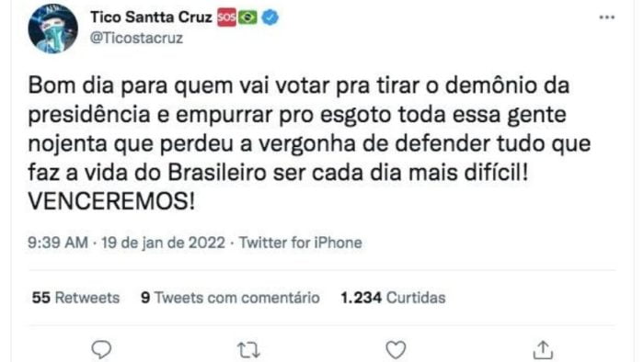View 9 Tweets com comentário
This screenshot has width=644, height=362.
230,298
